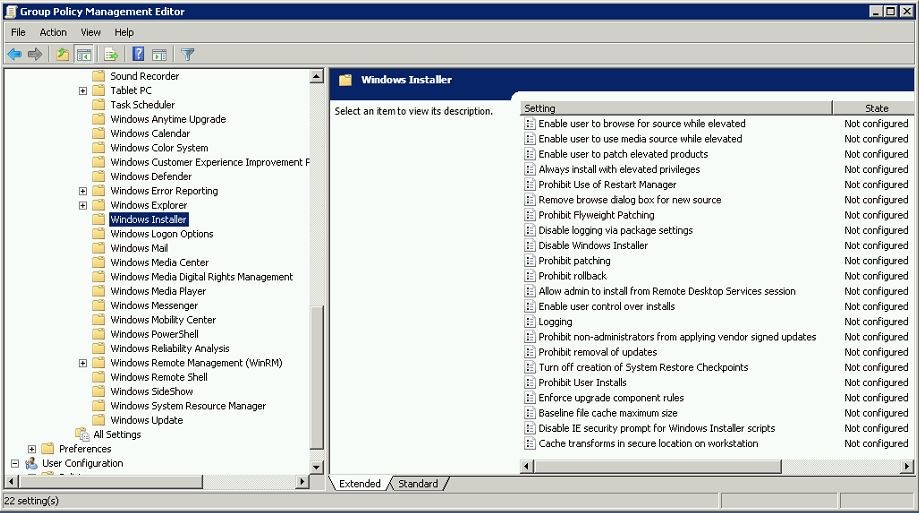Select Disable logging via package settings

coord(615,230)
